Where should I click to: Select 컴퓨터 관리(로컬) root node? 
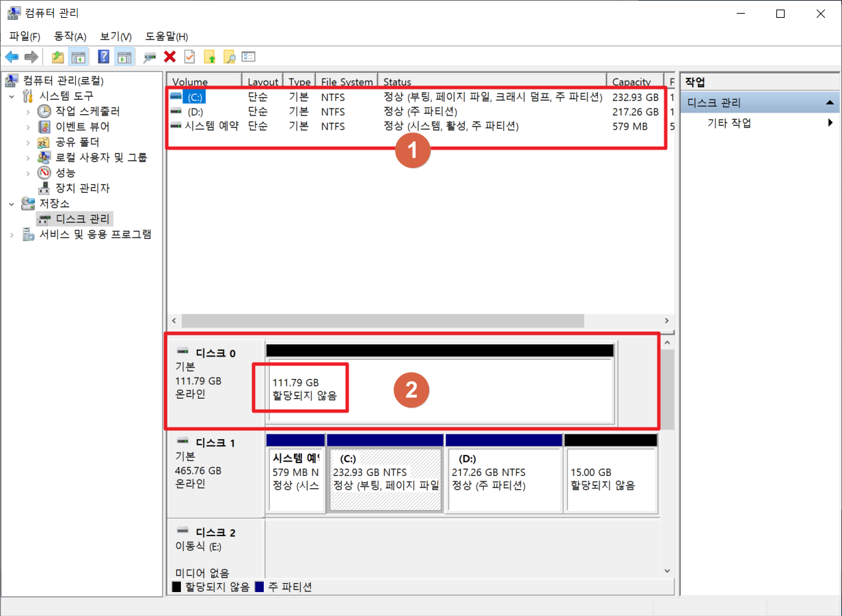pos(64,81)
